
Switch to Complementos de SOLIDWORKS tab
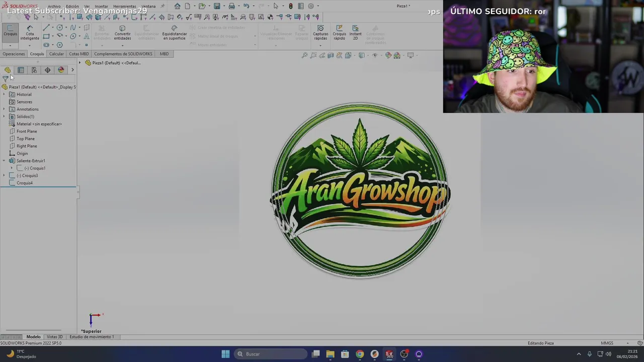(123, 54)
